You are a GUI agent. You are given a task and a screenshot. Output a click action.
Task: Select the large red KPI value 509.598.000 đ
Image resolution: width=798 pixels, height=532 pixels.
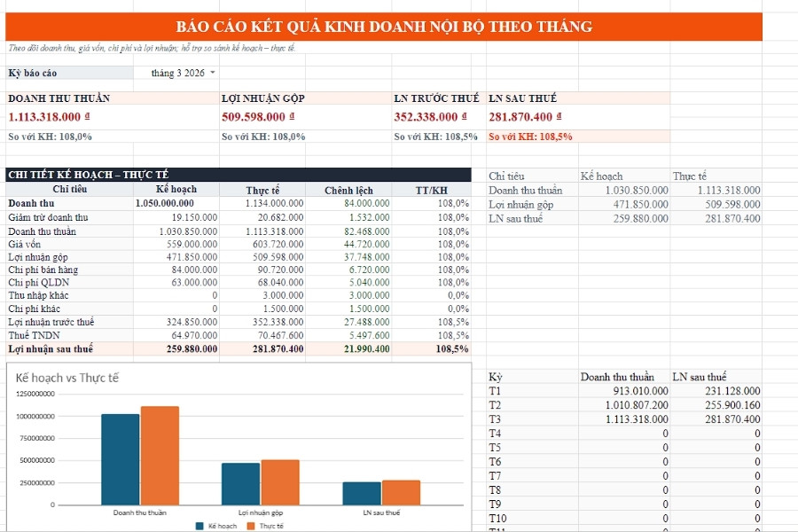click(x=258, y=117)
